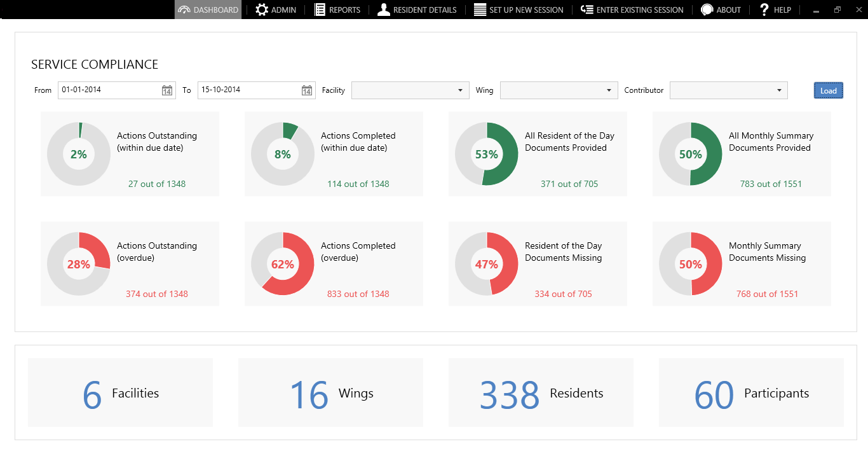Image resolution: width=868 pixels, height=463 pixels.
Task: Click the '783 out of 1551' value
Action: click(771, 184)
